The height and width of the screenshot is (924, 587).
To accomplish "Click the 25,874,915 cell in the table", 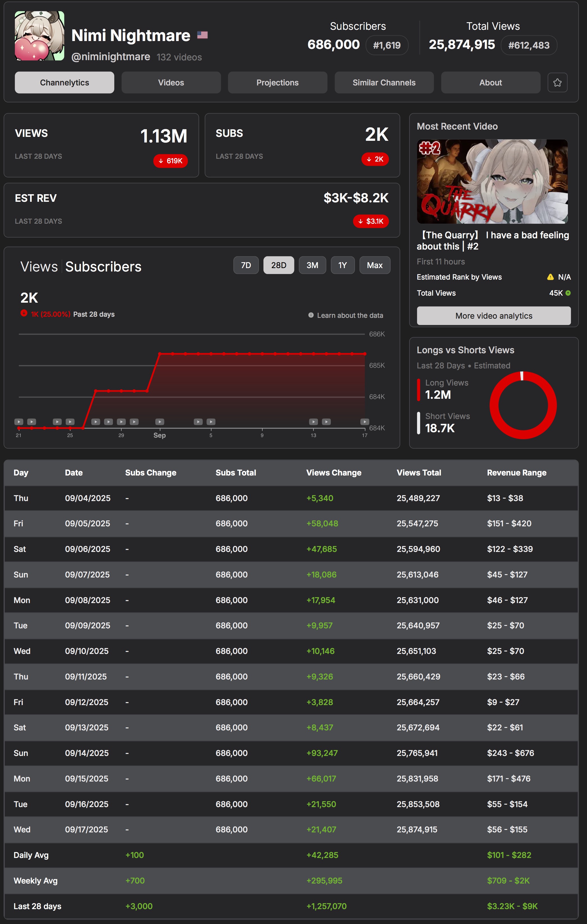I will [x=417, y=830].
